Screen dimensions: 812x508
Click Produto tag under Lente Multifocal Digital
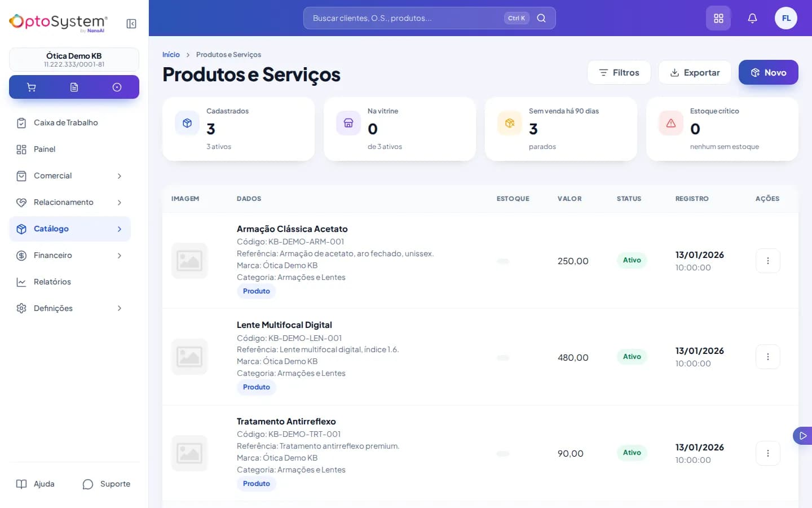[257, 387]
